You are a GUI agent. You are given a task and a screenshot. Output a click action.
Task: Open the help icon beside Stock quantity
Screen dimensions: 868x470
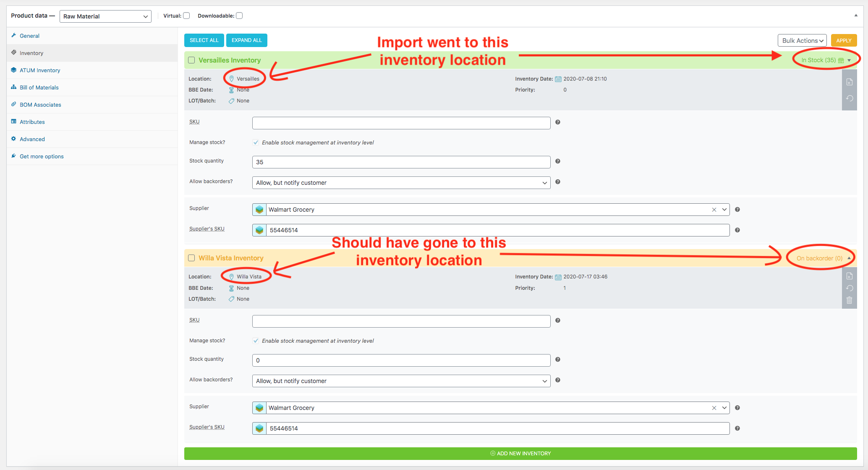point(557,161)
